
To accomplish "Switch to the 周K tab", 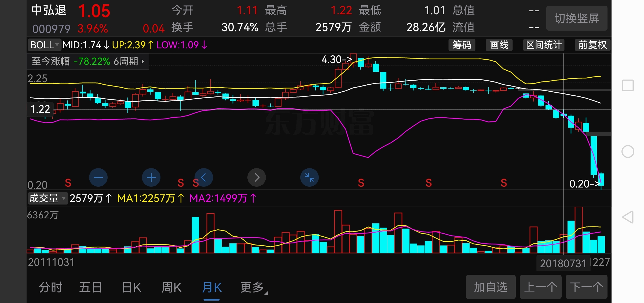I will point(171,288).
